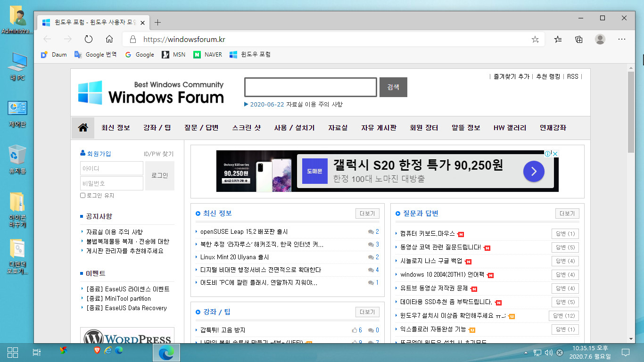Focus the 아이디 input field

112,168
